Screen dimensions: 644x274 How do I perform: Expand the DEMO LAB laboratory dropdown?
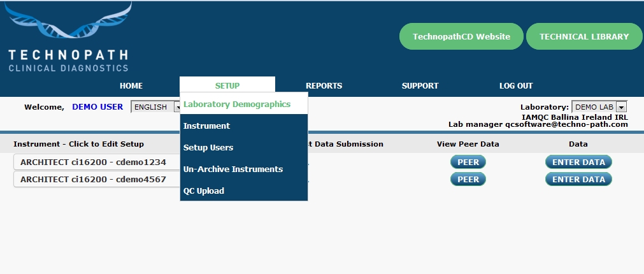(x=599, y=107)
